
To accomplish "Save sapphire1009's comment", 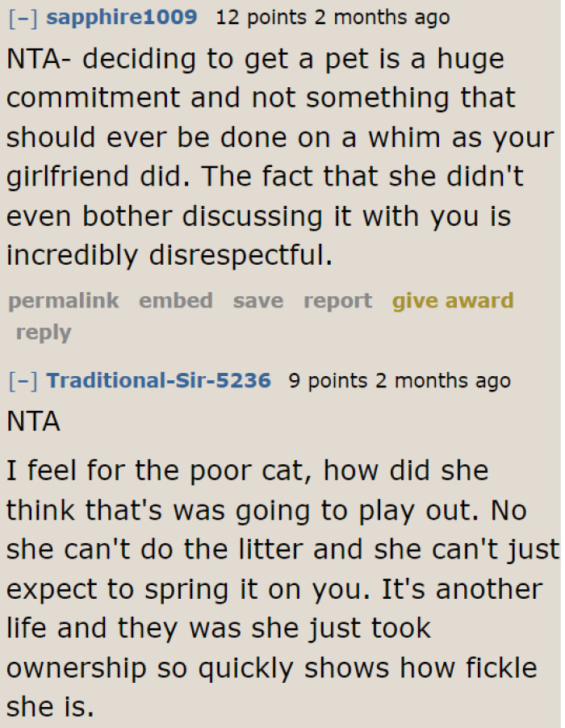I will (257, 300).
